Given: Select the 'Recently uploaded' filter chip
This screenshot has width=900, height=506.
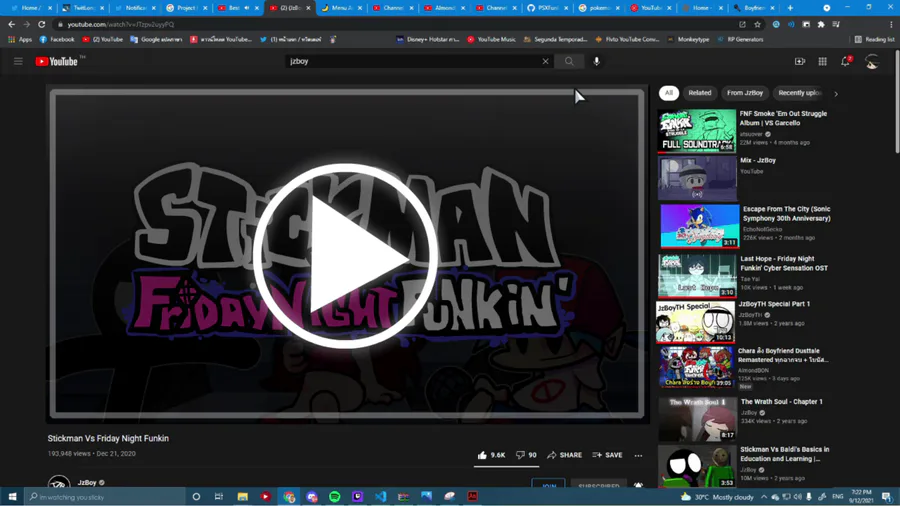Looking at the screenshot, I should [x=800, y=93].
